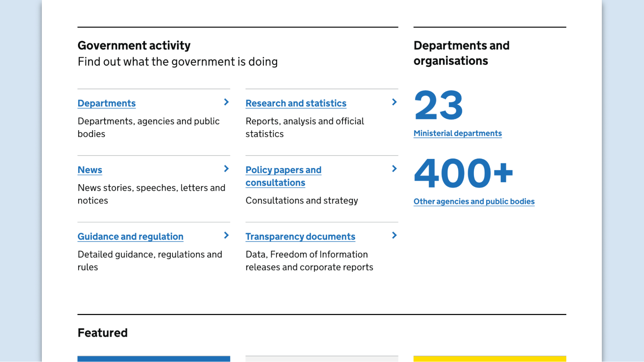Click the chevron beside Transparency documents
Screen dimensions: 644x362
tap(394, 235)
